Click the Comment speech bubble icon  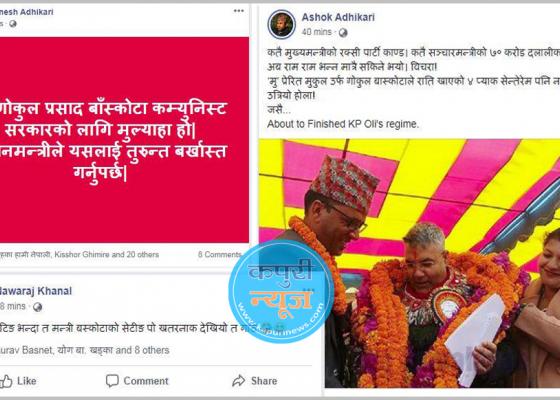click(112, 381)
